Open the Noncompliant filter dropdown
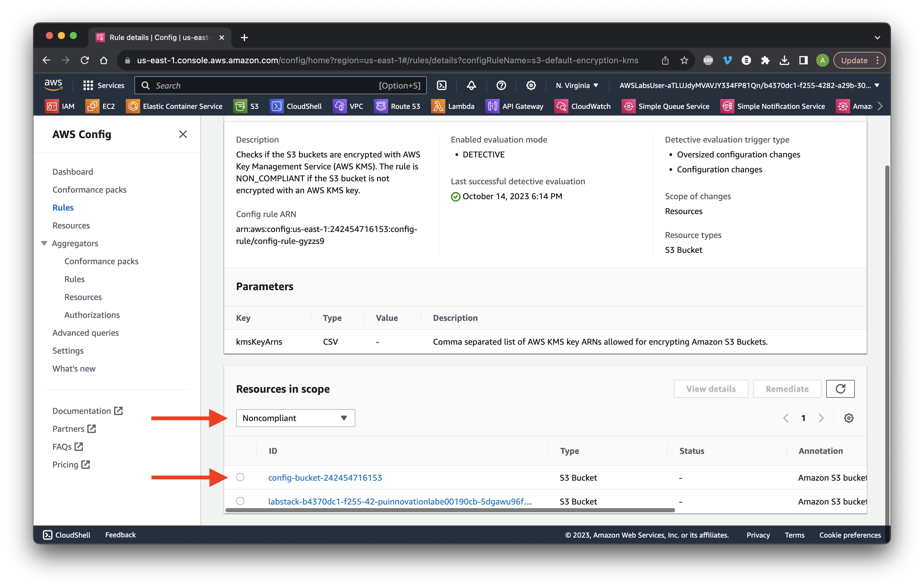Image resolution: width=924 pixels, height=588 pixels. pos(295,418)
